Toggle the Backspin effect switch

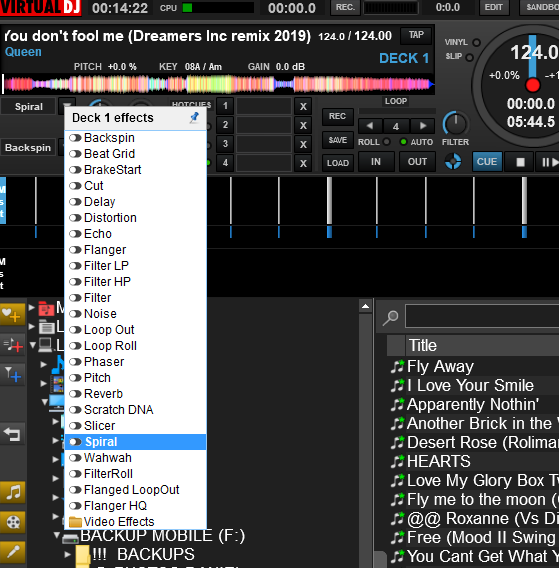75,138
